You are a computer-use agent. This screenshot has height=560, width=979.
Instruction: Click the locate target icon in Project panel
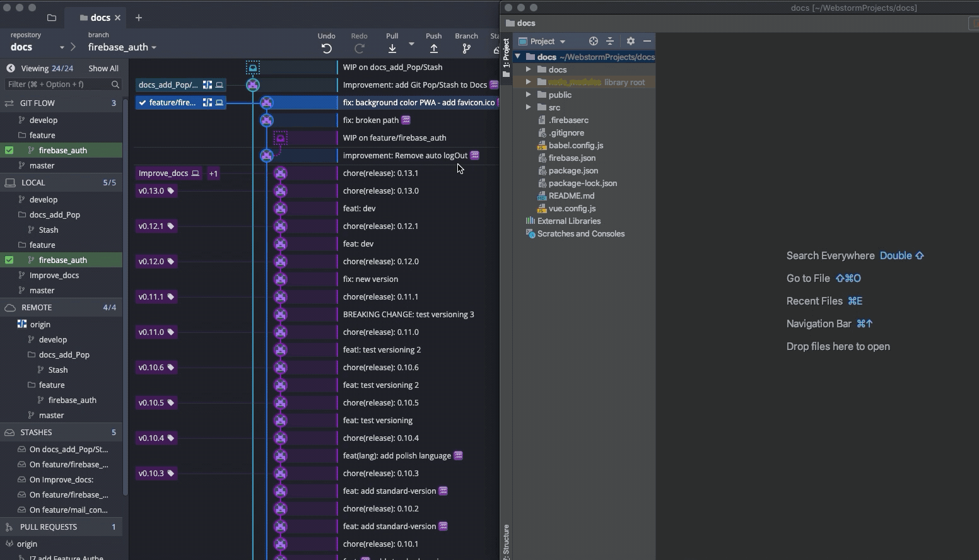pos(593,41)
